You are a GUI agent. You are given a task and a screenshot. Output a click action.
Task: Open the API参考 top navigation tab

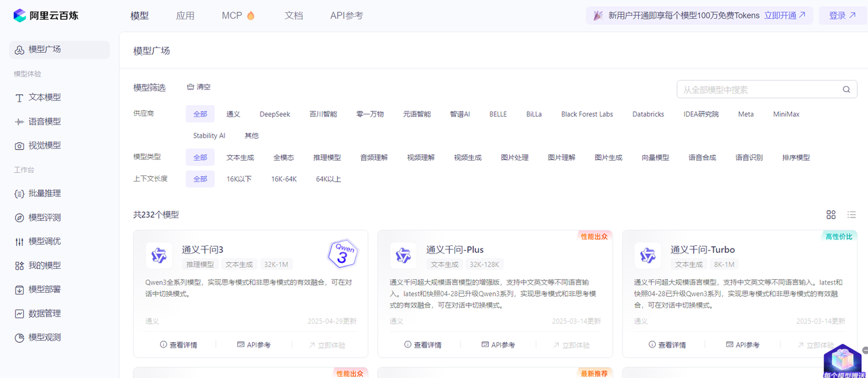(347, 16)
